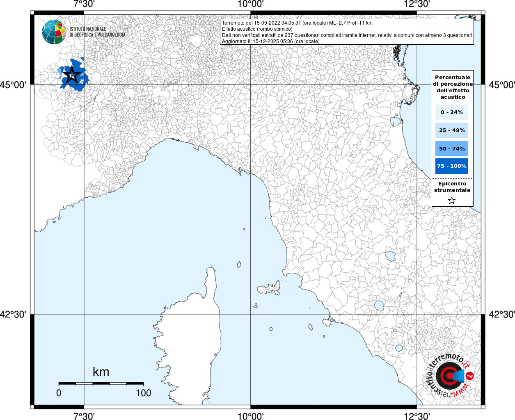Select the 50 - 74% legend swatch
The width and height of the screenshot is (515, 420).
point(452,148)
